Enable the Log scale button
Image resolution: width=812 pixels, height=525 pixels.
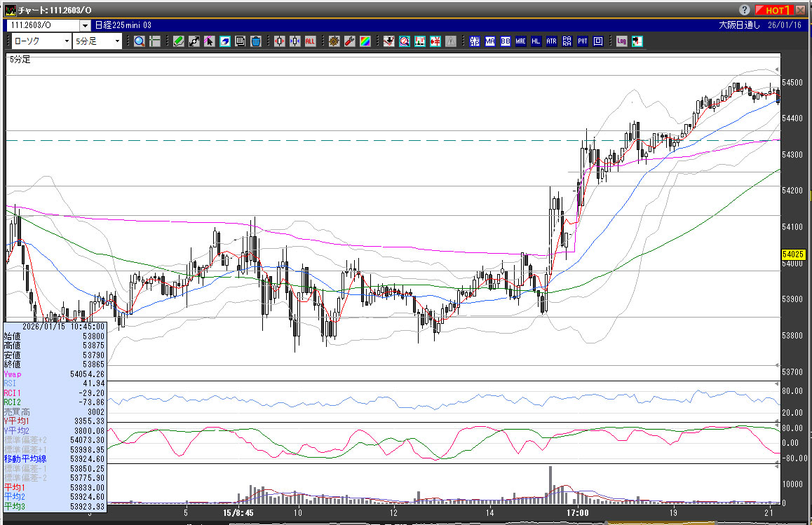coord(621,41)
